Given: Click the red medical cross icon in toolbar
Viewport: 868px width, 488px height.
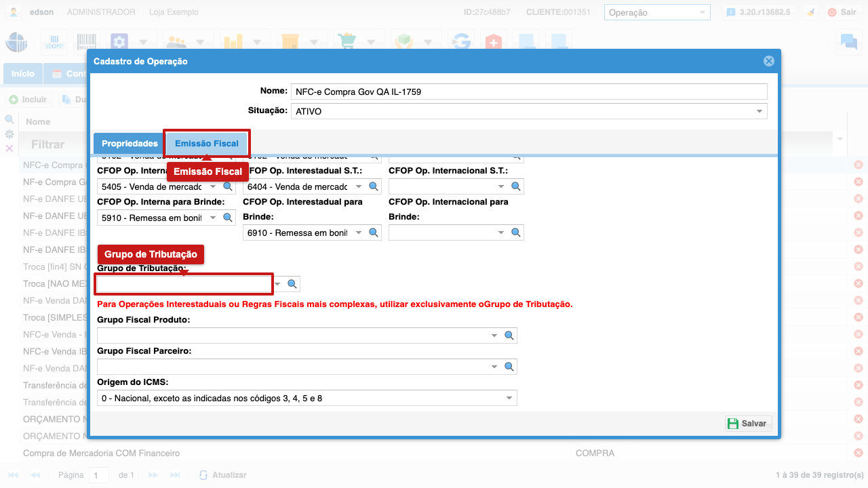Looking at the screenshot, I should click(494, 42).
